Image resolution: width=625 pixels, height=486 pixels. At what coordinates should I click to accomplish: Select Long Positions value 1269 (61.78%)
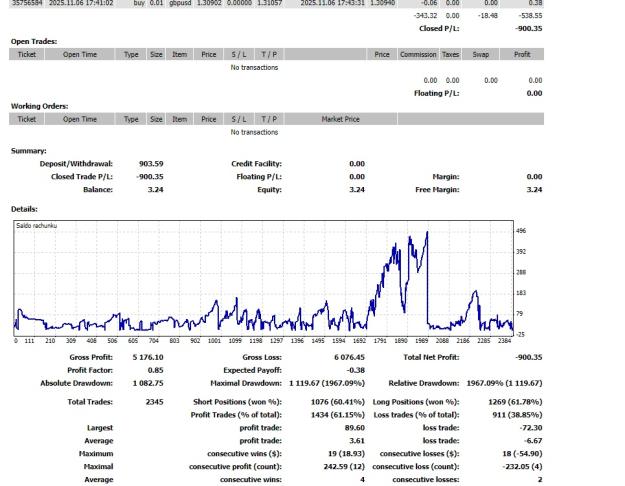[x=515, y=401]
